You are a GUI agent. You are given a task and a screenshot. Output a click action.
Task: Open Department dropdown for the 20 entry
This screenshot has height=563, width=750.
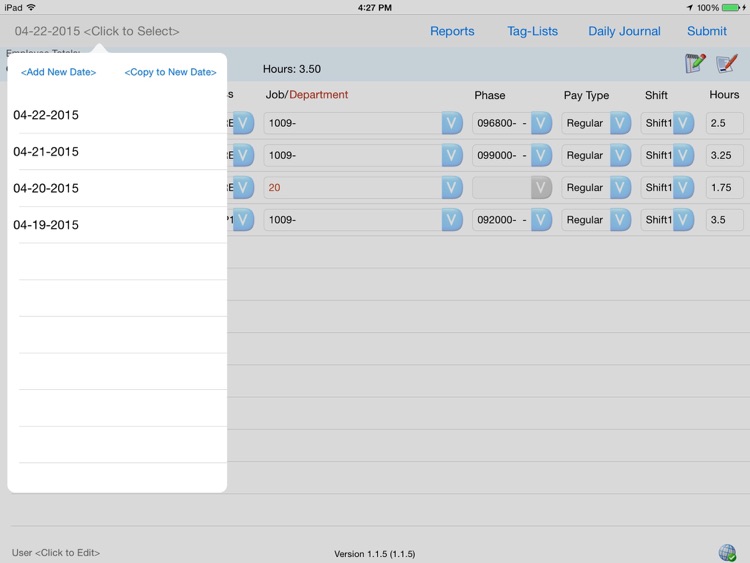coord(452,188)
